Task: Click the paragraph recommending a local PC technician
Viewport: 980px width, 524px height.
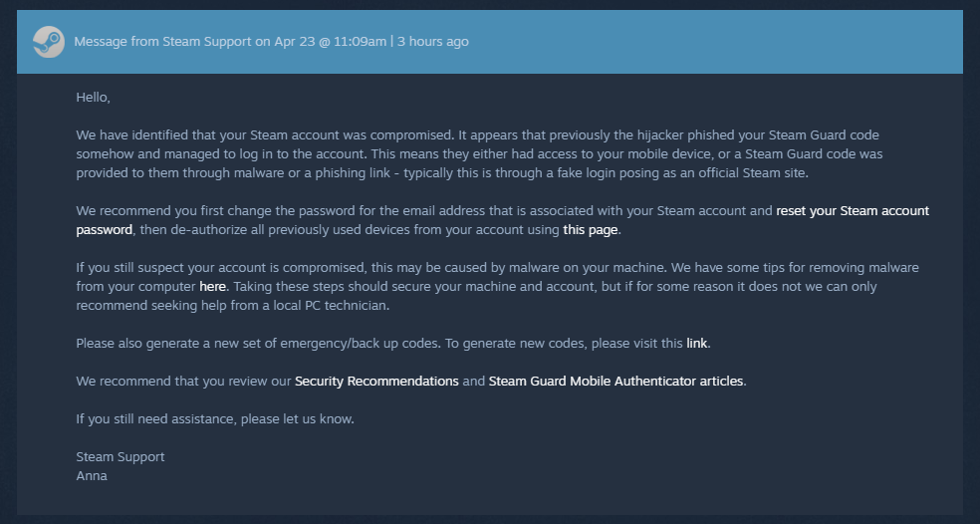Action: 497,286
